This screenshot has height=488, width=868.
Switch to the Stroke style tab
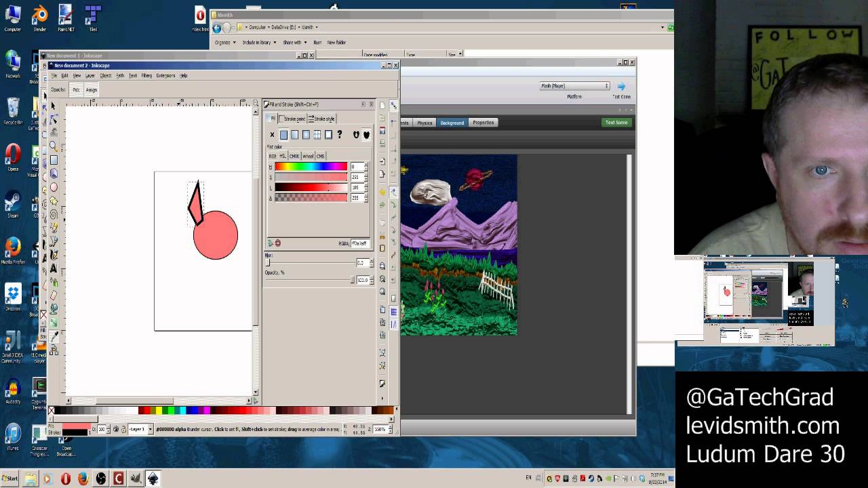point(321,119)
